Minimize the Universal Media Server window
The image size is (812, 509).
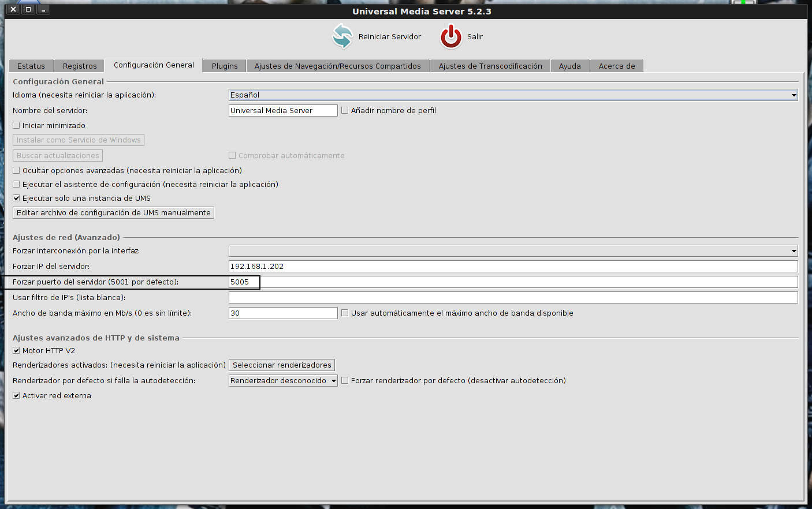point(43,9)
